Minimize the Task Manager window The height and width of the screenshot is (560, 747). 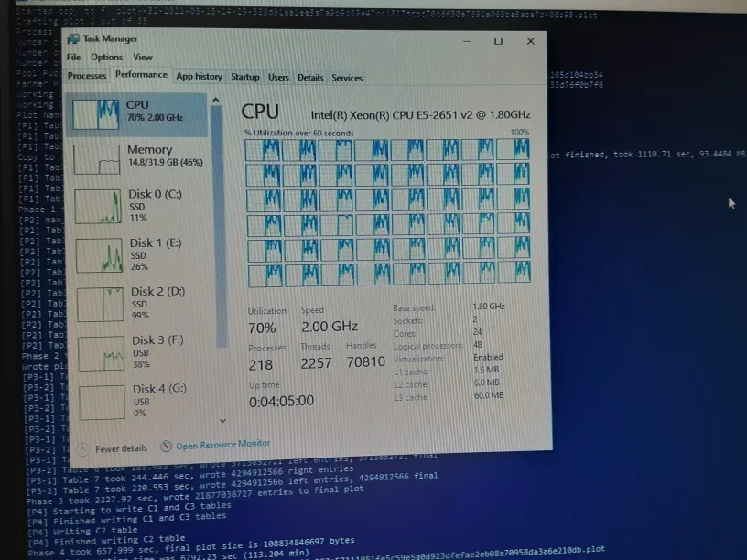pyautogui.click(x=467, y=41)
